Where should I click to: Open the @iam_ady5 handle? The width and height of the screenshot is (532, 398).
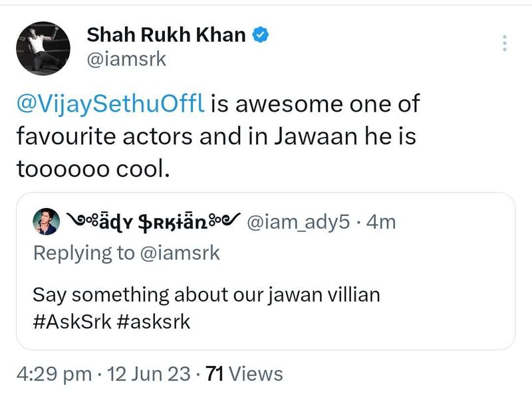click(x=298, y=223)
